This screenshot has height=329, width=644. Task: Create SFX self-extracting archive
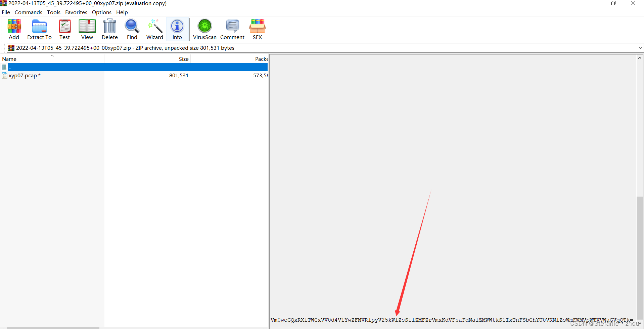(258, 29)
